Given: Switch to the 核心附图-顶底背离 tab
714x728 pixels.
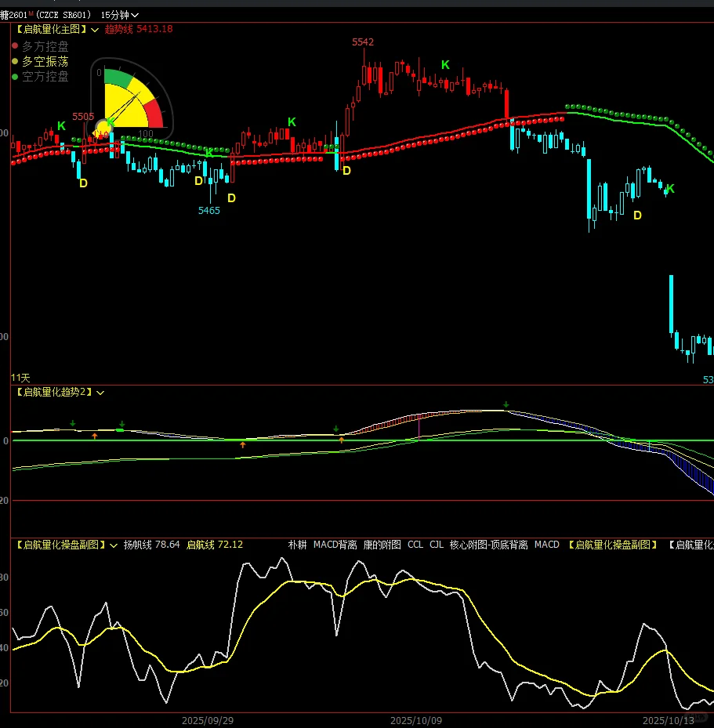Looking at the screenshot, I should pos(488,545).
